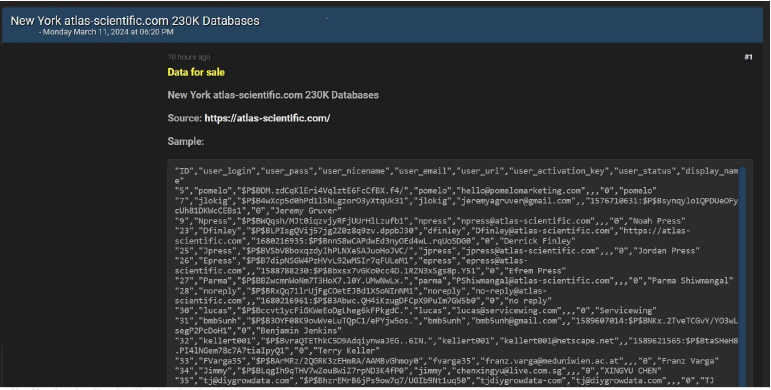Select the "pomelo" record line

(x=415, y=191)
